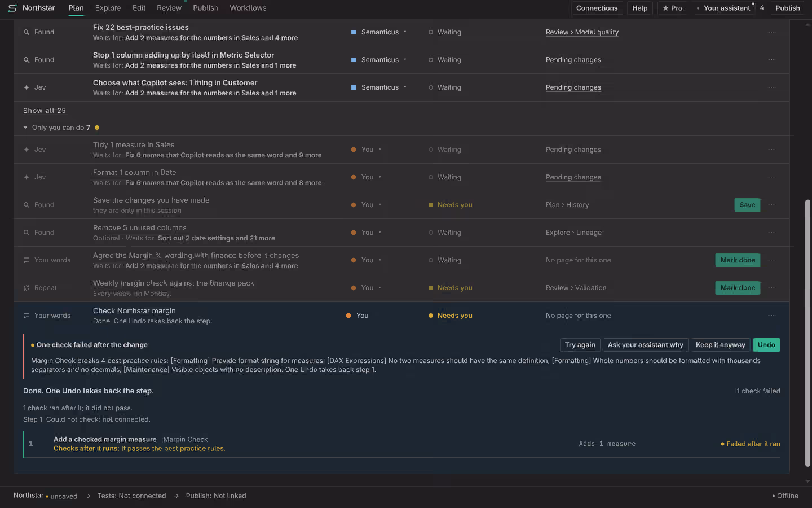The height and width of the screenshot is (508, 812).
Task: Open Semanticus owner dropdown for Choose what Copilot sees
Action: [379, 87]
